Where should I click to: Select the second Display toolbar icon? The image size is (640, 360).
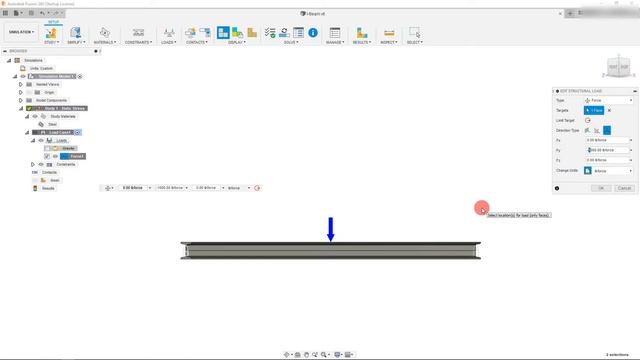(238, 33)
